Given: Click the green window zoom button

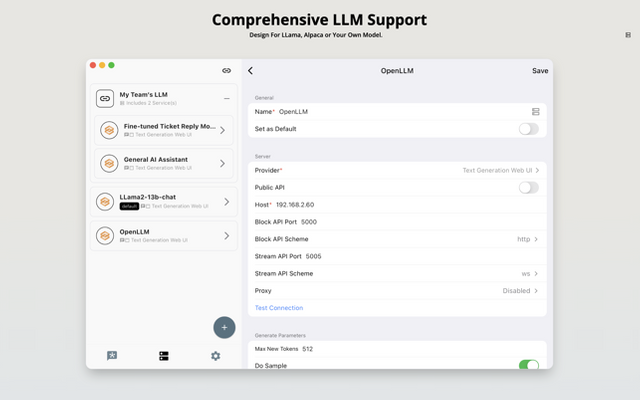Looking at the screenshot, I should [111, 65].
